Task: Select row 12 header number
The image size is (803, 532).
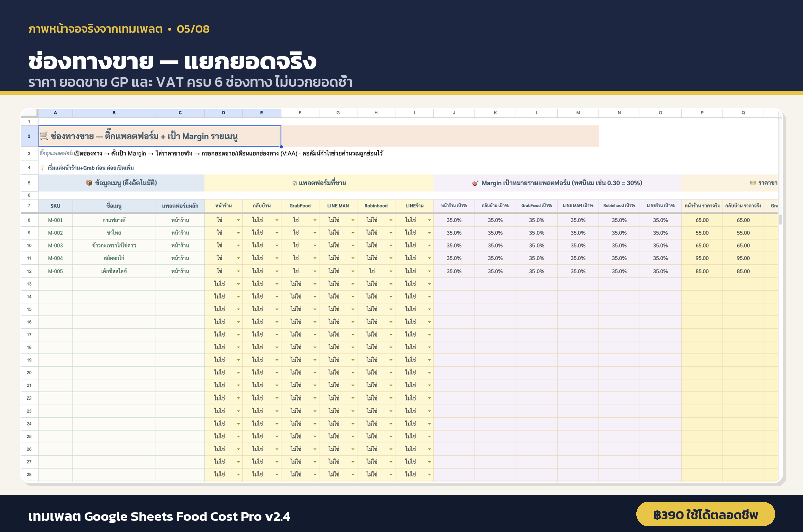Action: tap(29, 271)
